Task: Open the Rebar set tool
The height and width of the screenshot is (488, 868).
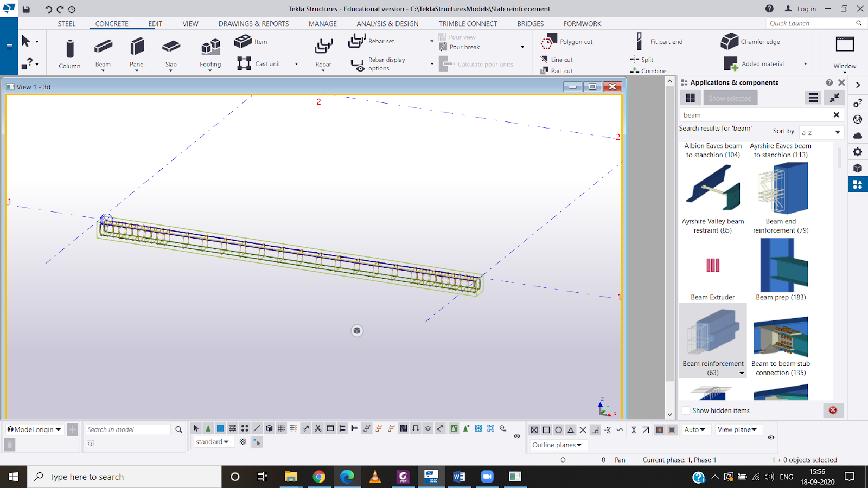Action: pyautogui.click(x=358, y=41)
